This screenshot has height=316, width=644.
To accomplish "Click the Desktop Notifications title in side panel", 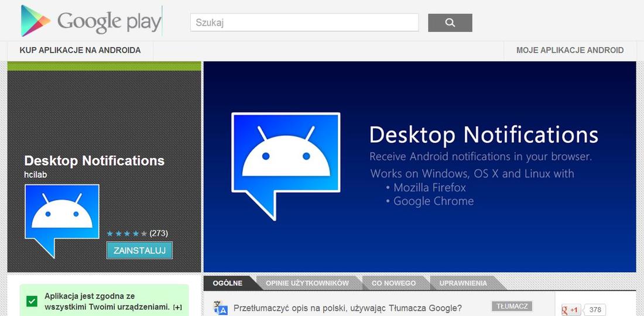I will point(94,161).
